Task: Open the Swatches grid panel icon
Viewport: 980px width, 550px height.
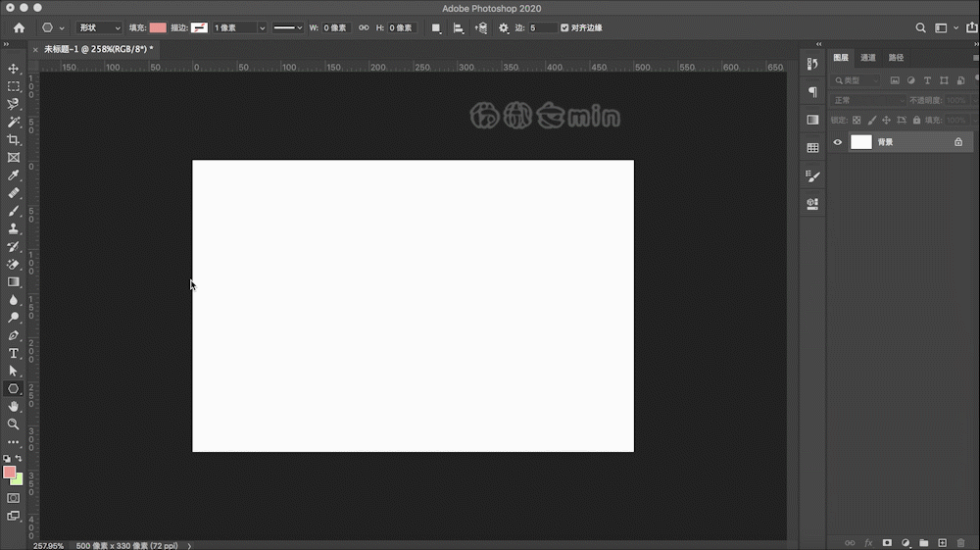Action: pyautogui.click(x=812, y=148)
